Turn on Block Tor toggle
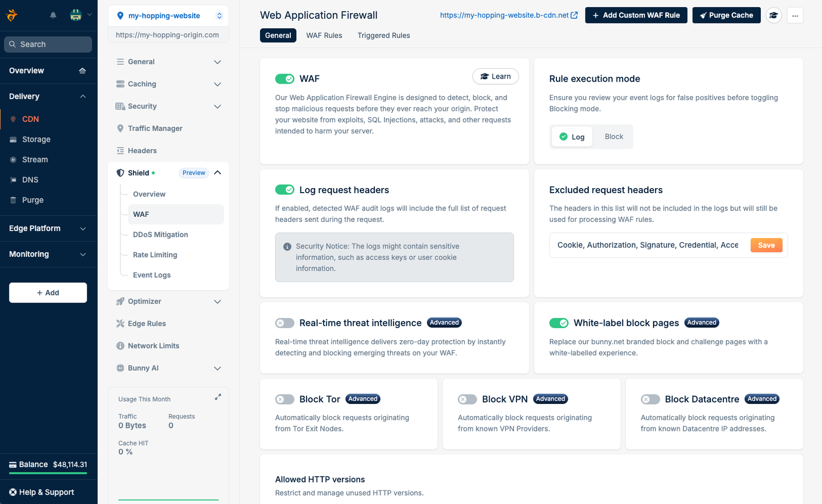 point(285,399)
